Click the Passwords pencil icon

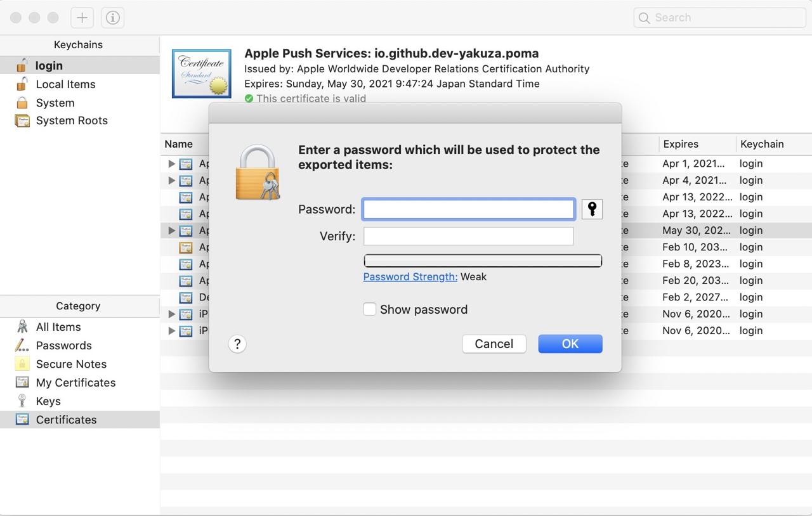coord(22,345)
